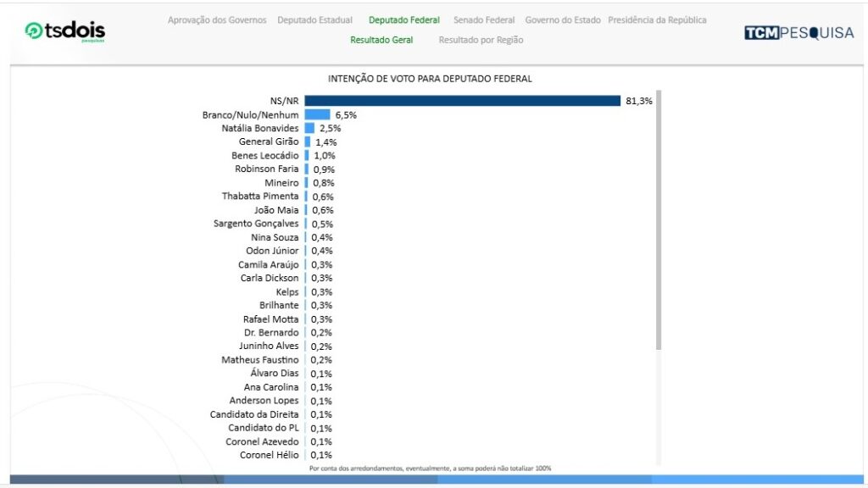Click the Benes Leocádio label
The height and width of the screenshot is (488, 868).
click(264, 155)
